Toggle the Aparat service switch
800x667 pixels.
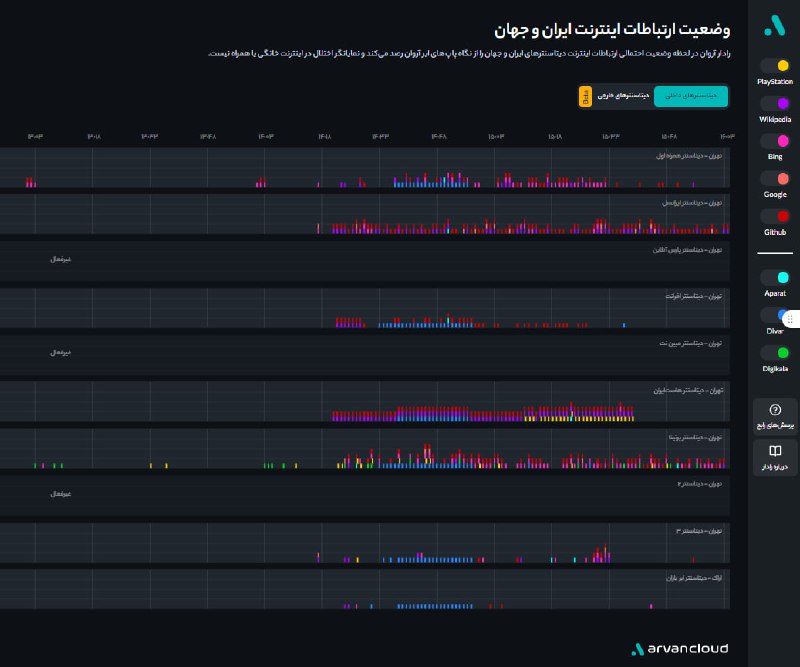tap(774, 277)
